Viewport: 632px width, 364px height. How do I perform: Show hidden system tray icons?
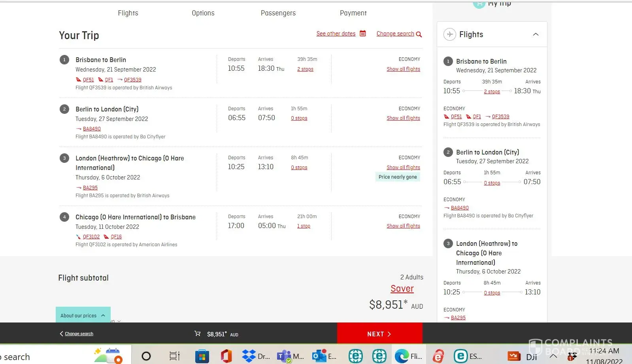tap(553, 356)
